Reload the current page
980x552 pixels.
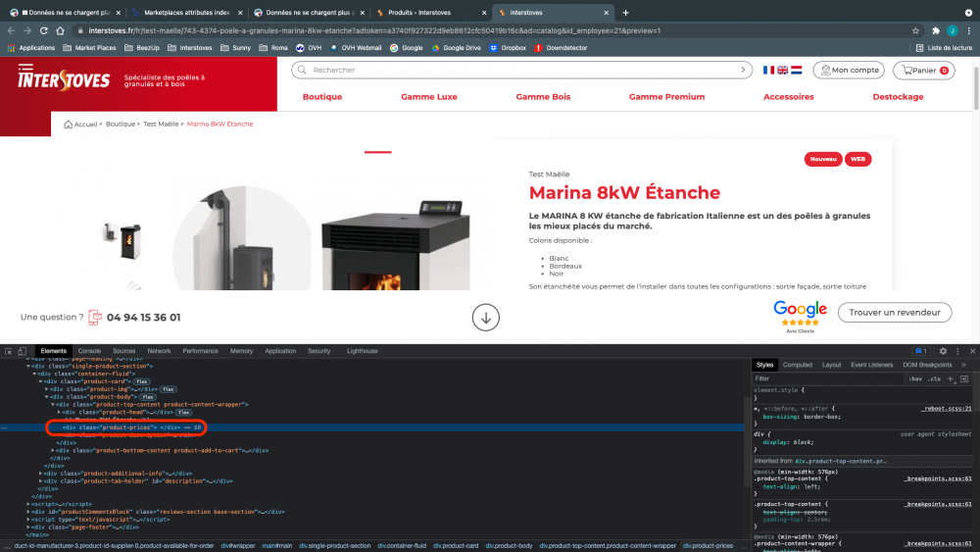click(44, 30)
